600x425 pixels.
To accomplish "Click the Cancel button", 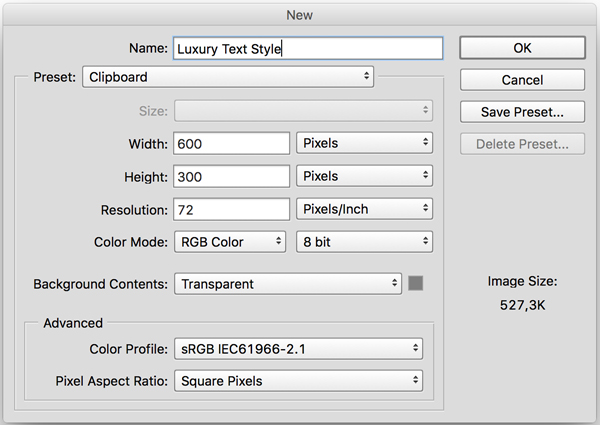I will (x=521, y=80).
